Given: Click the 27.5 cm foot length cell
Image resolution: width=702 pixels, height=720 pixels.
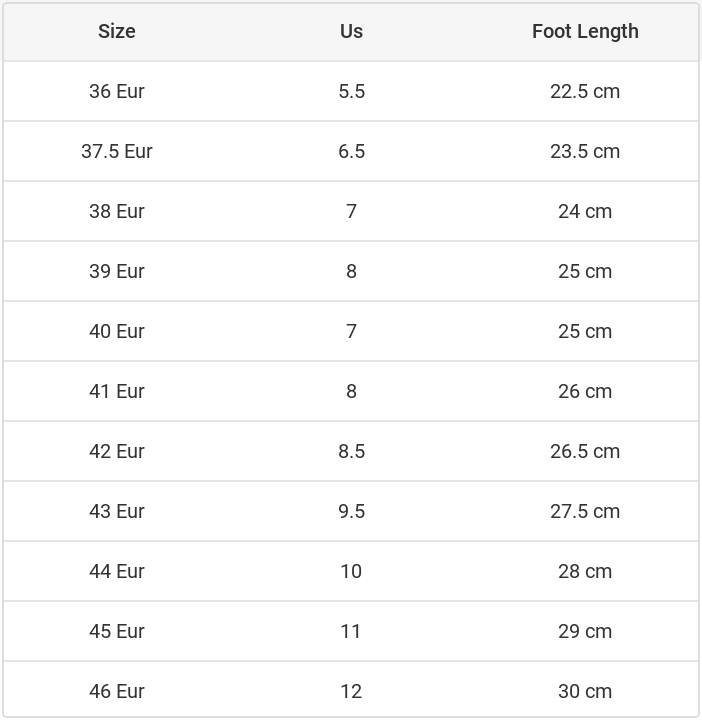Looking at the screenshot, I should [x=585, y=511].
